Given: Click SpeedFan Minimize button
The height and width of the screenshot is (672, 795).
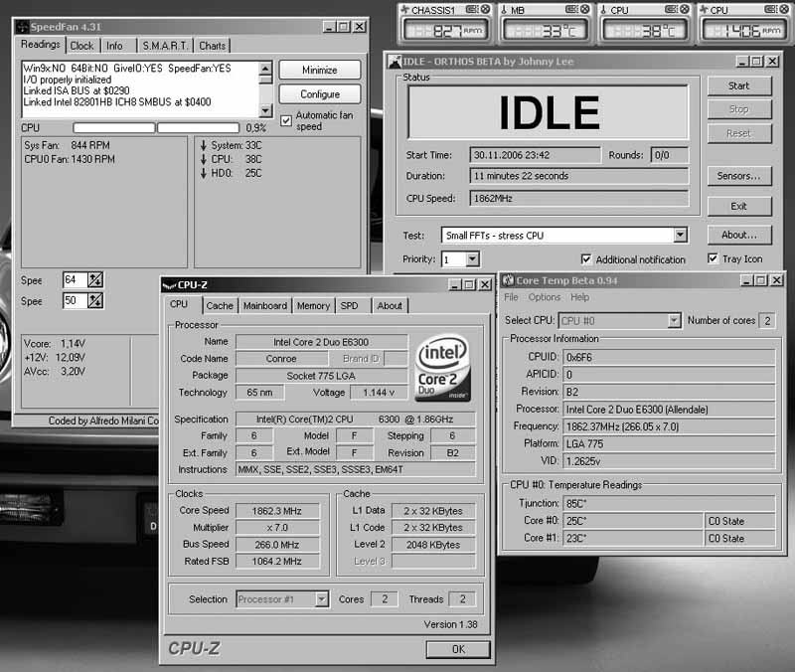Looking at the screenshot, I should click(319, 70).
